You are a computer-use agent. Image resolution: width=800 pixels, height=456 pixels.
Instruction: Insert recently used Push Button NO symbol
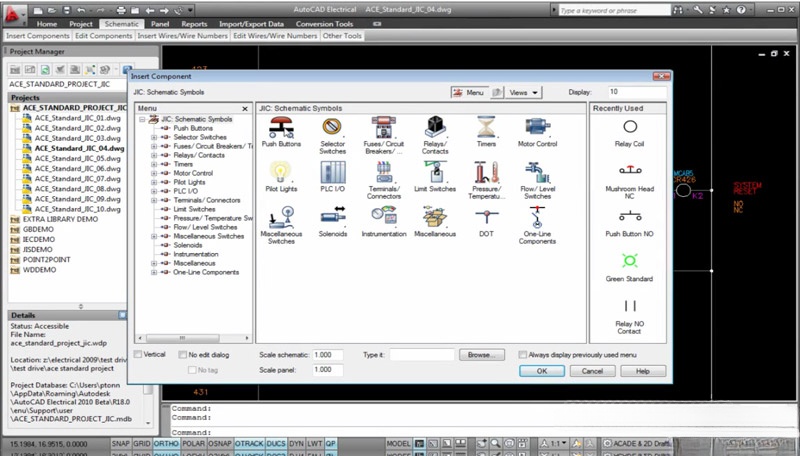pos(630,216)
